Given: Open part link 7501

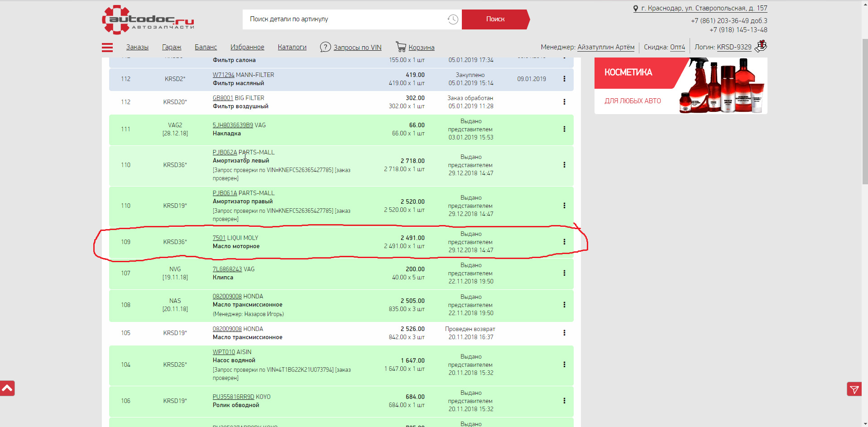Looking at the screenshot, I should coord(219,238).
